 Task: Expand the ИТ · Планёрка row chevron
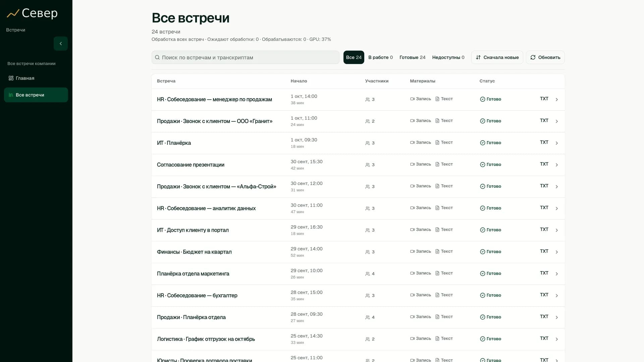[557, 143]
